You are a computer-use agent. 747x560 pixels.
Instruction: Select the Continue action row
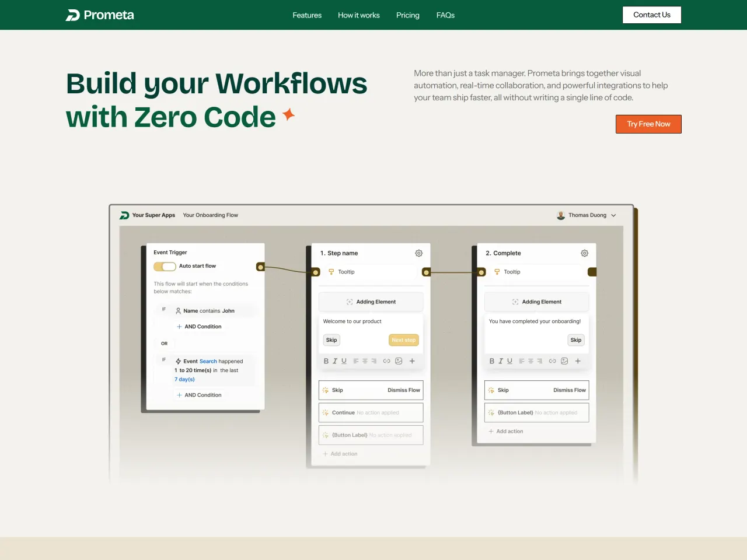[x=371, y=412]
